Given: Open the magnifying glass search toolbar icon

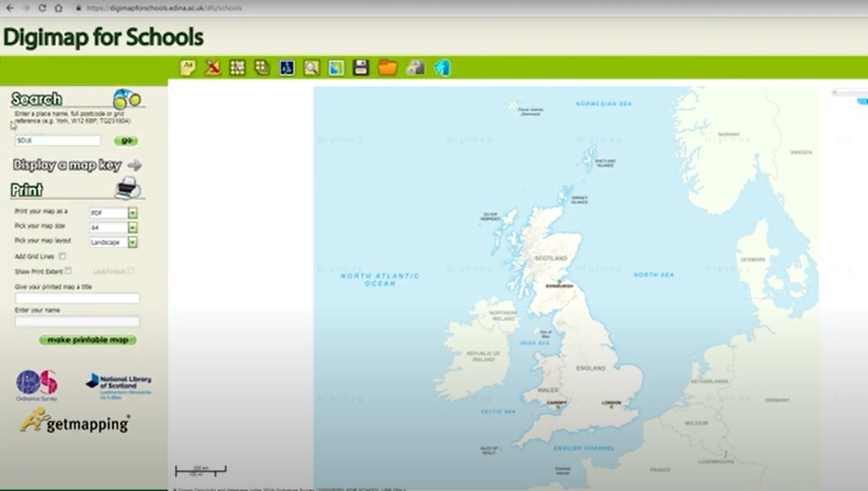Looking at the screenshot, I should click(311, 68).
